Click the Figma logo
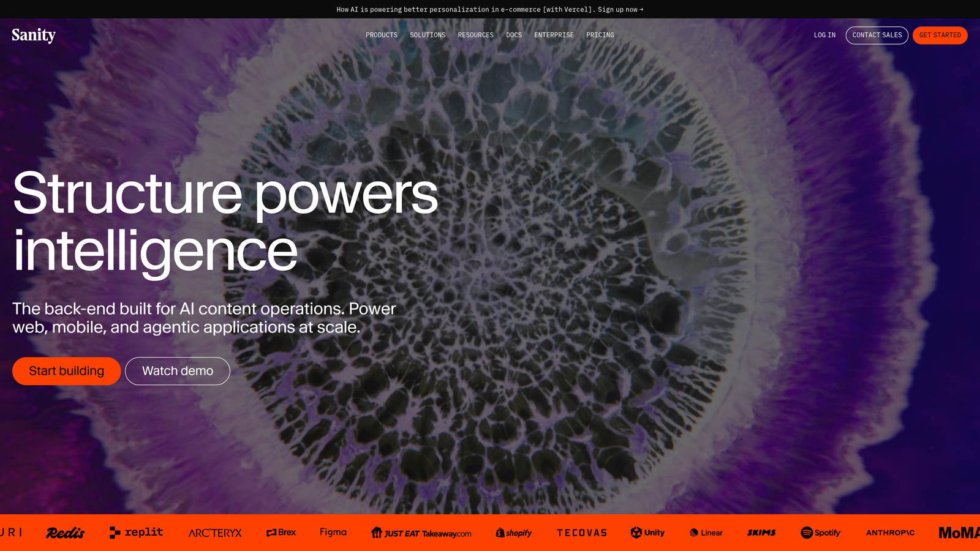 (333, 532)
